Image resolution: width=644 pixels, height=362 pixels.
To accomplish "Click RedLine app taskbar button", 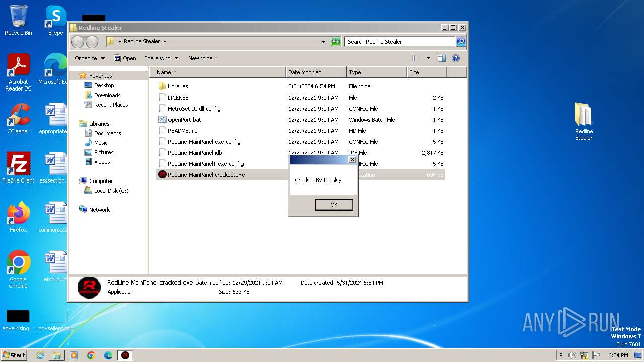I will pyautogui.click(x=125, y=355).
